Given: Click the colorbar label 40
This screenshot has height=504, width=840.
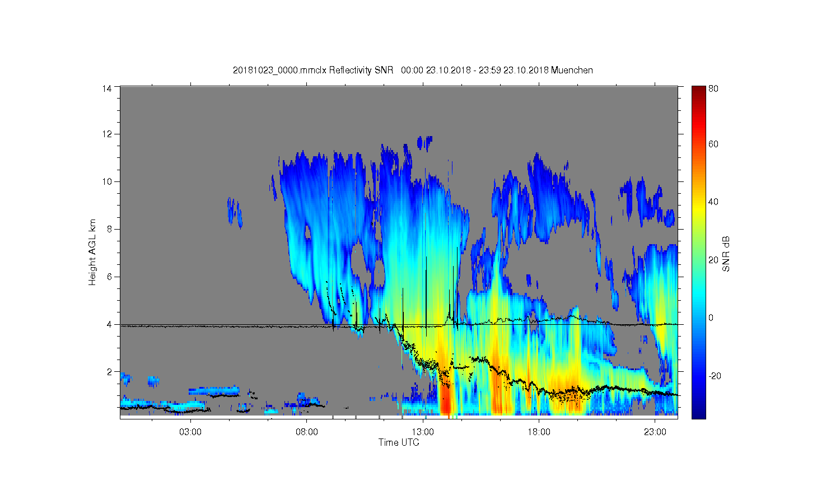Looking at the screenshot, I should pyautogui.click(x=713, y=202).
